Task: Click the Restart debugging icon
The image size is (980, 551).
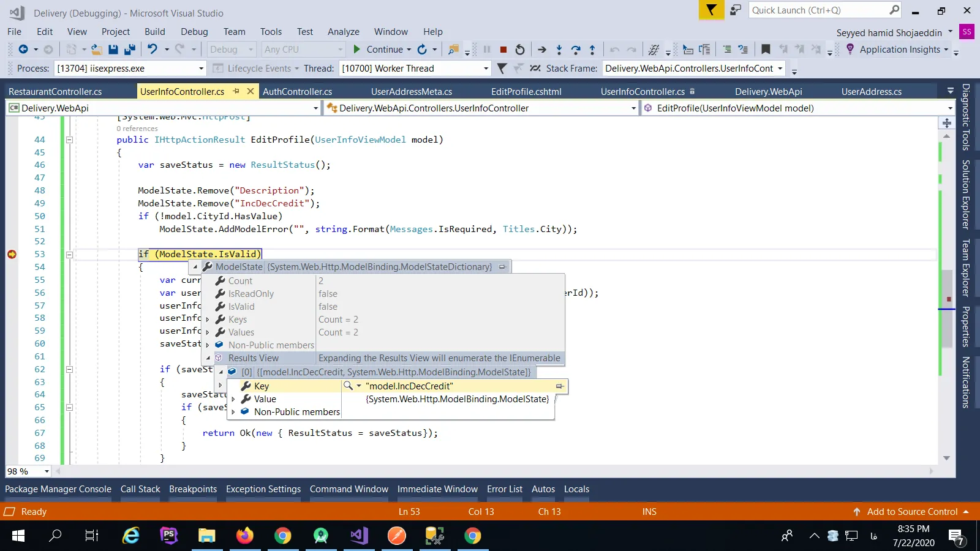Action: (520, 50)
